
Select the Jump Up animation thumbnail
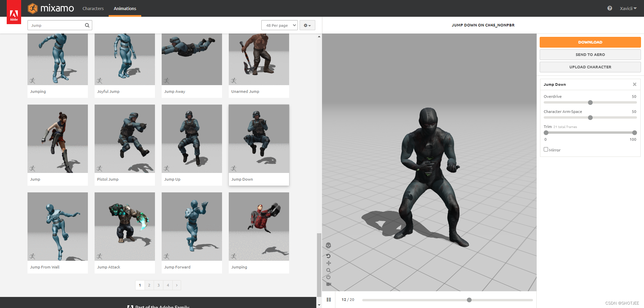192,139
